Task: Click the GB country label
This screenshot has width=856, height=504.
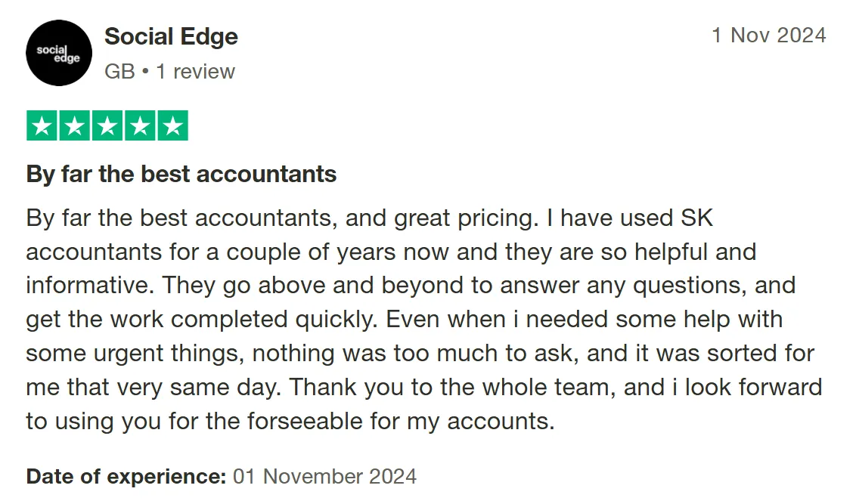Action: [119, 72]
